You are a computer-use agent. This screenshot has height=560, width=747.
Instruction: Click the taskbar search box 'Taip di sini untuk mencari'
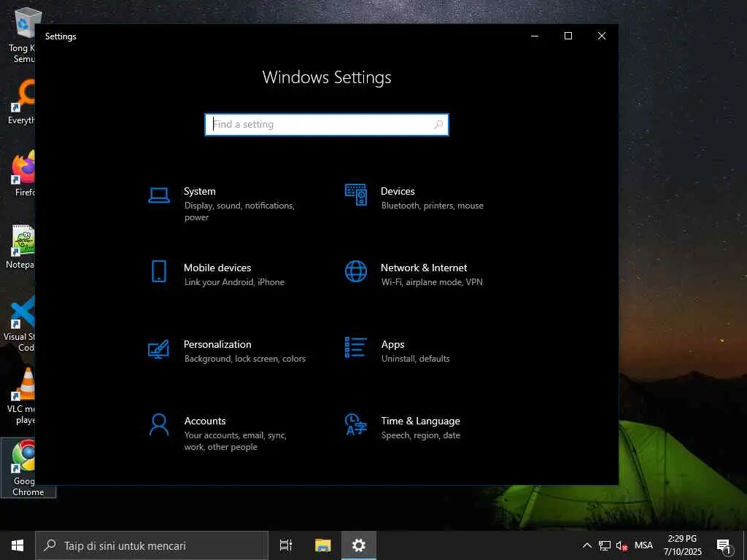pyautogui.click(x=152, y=545)
